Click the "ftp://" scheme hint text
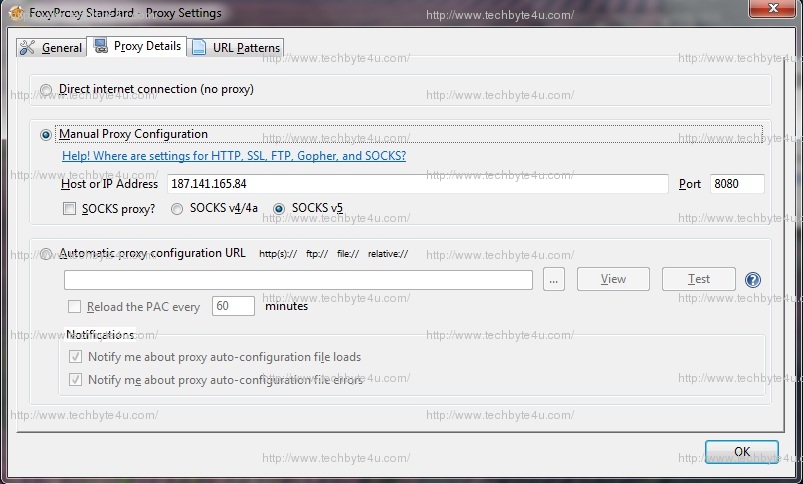Viewport: 803px width, 484px height. coord(317,254)
